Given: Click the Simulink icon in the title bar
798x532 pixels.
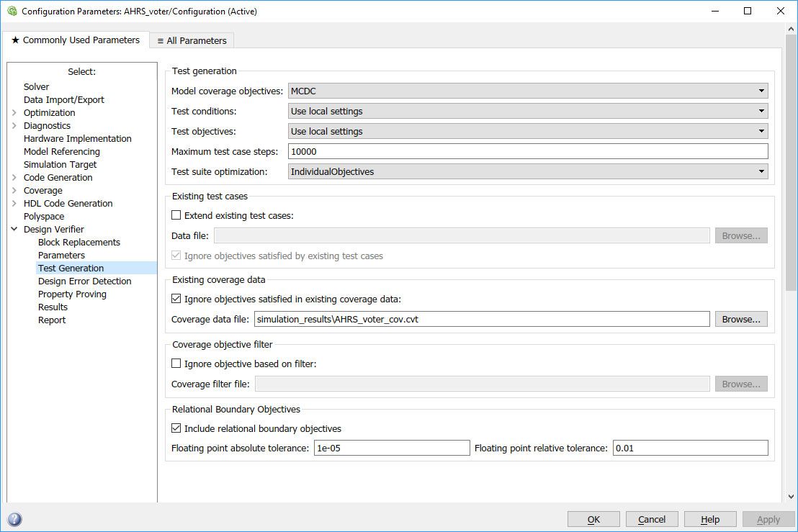Looking at the screenshot, I should click(10, 11).
